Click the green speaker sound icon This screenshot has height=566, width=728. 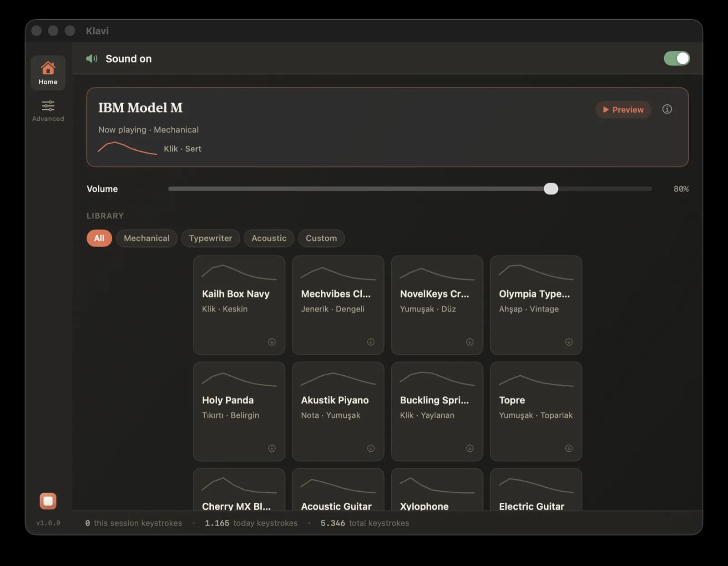pos(92,59)
